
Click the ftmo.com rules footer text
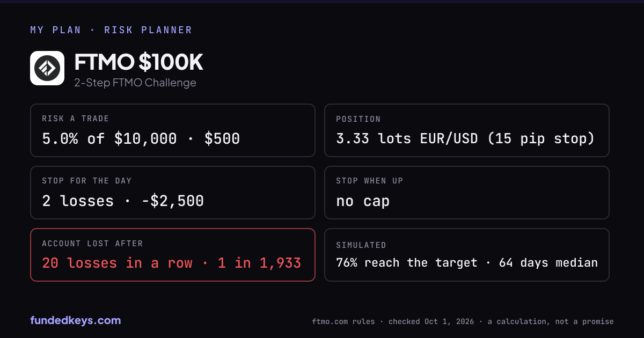pyautogui.click(x=343, y=321)
